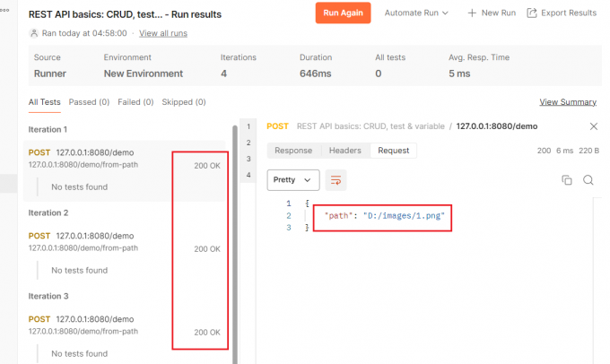Viewport: 610px width, 364px height.
Task: Click the copy request body icon
Action: [566, 180]
